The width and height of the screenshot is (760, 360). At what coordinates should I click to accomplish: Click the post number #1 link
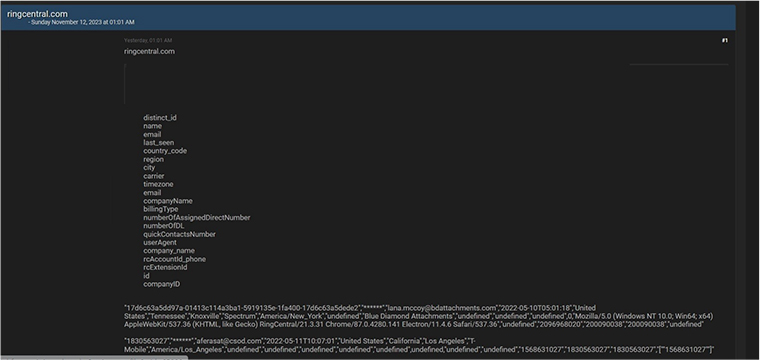pos(725,40)
